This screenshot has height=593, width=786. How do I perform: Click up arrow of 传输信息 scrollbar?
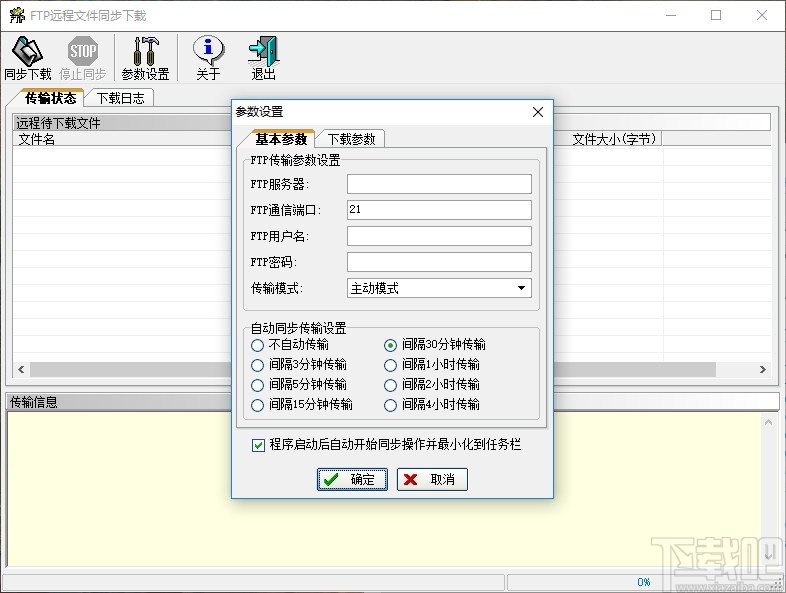pyautogui.click(x=768, y=423)
